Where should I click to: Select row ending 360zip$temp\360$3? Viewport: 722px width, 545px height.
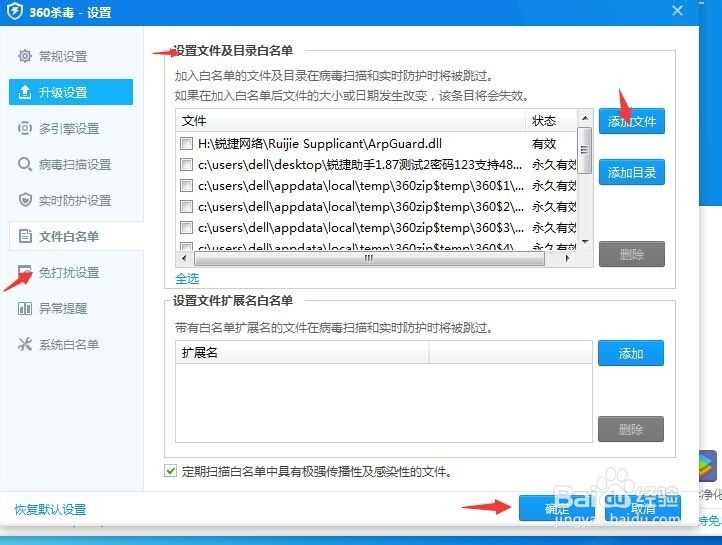[376, 227]
